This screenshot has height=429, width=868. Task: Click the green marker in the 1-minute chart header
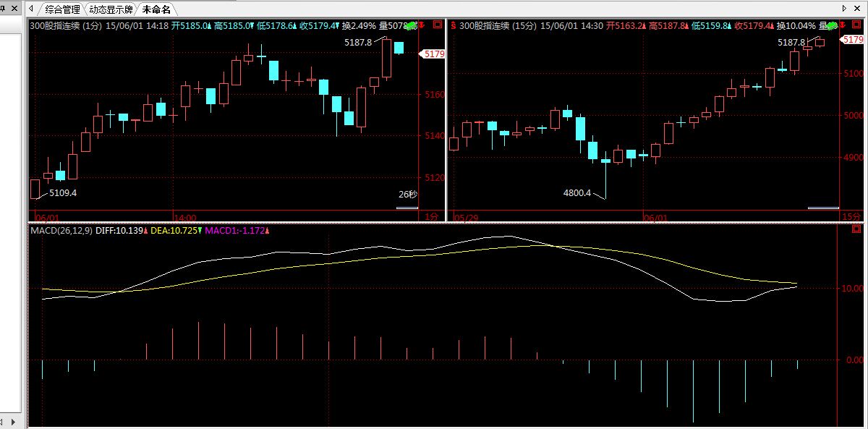pos(412,26)
